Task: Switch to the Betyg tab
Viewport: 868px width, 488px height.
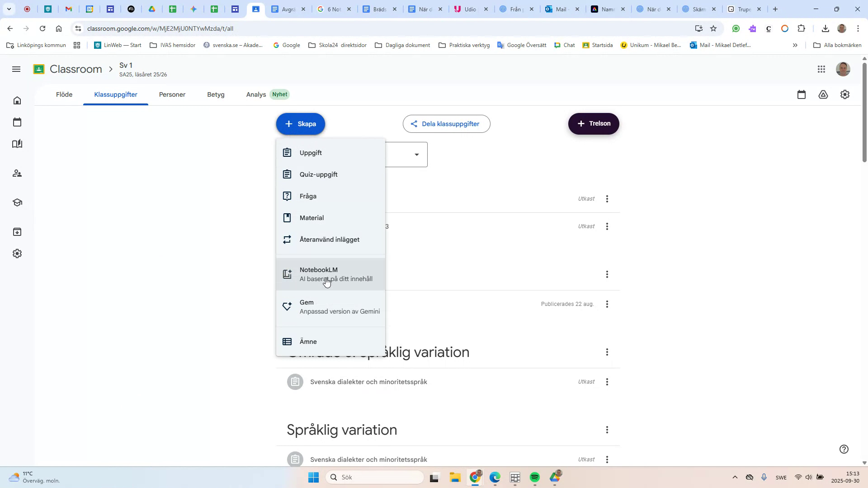Action: (x=216, y=94)
